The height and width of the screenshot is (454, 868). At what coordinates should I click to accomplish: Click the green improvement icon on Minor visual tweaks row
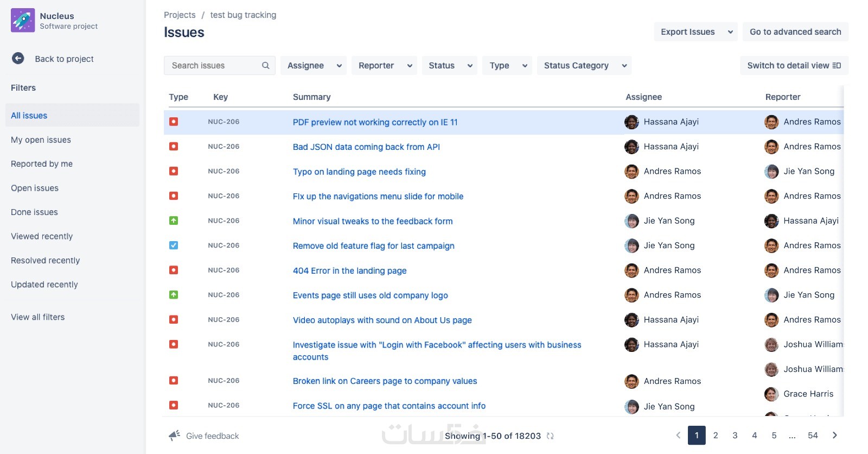tap(174, 220)
